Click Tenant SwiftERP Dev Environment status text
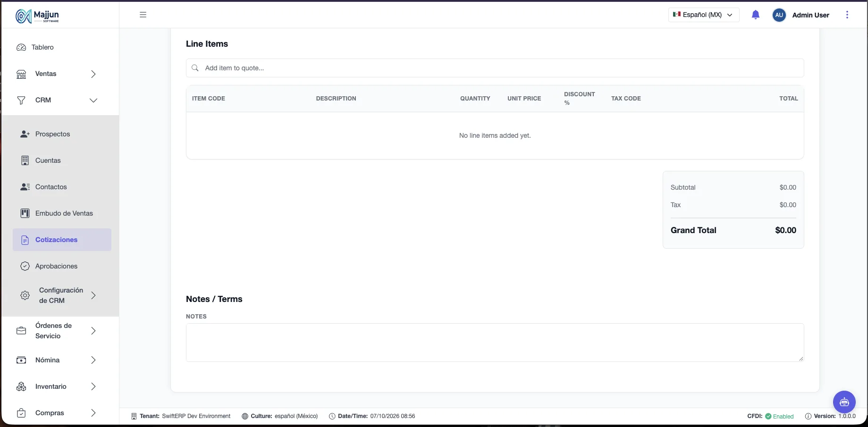The width and height of the screenshot is (868, 427). 181,416
